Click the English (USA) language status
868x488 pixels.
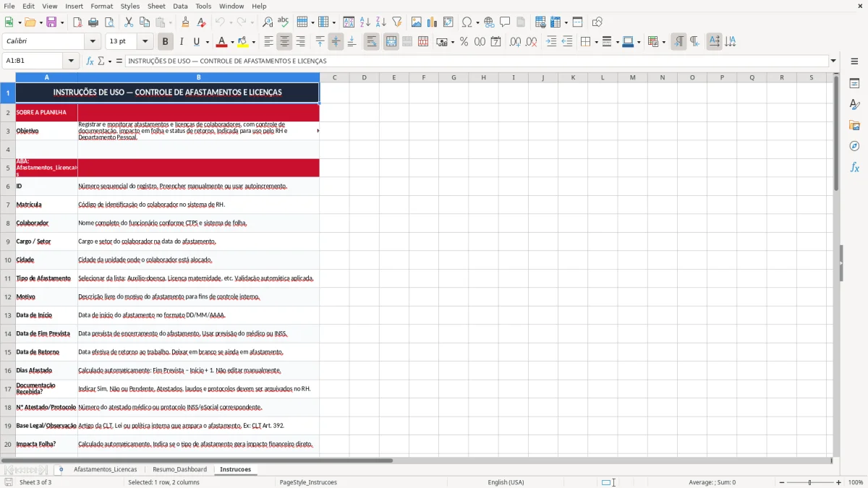(x=506, y=482)
